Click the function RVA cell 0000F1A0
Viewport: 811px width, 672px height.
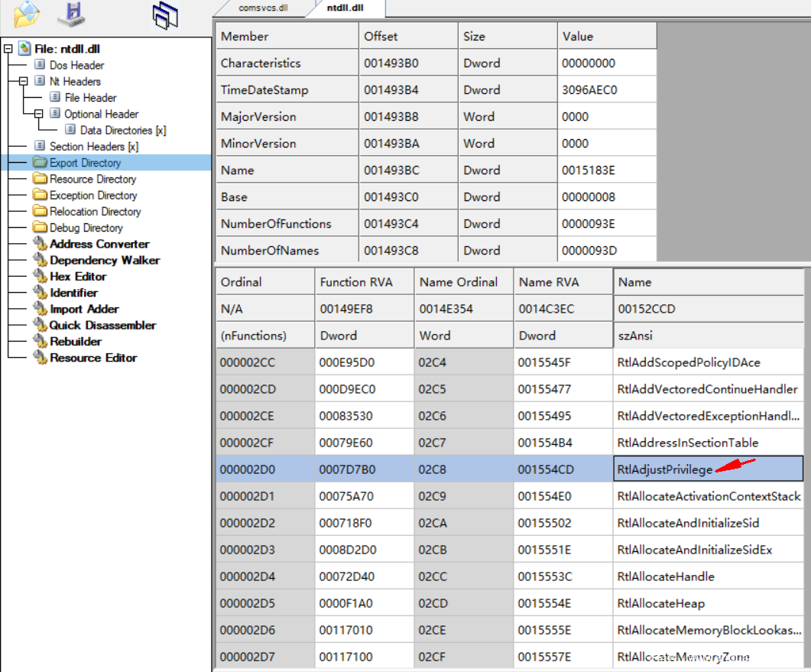pos(364,603)
